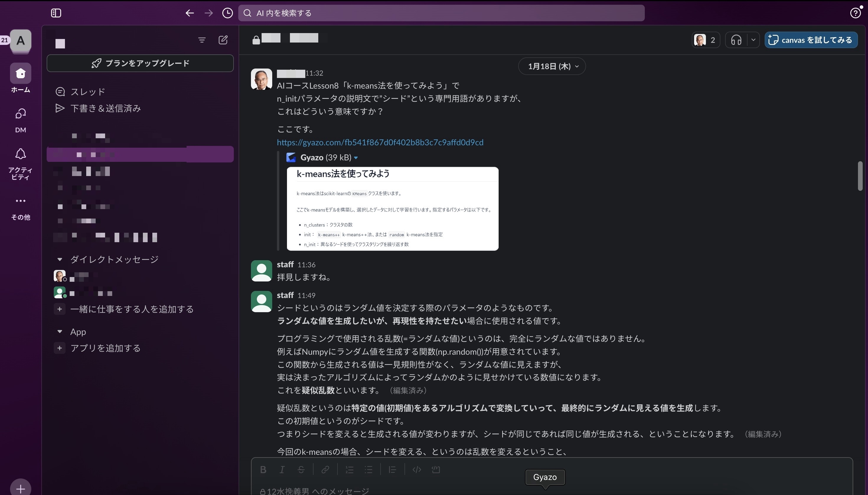Apply bold formatting in the message composer
Image resolution: width=868 pixels, height=495 pixels.
tap(263, 470)
